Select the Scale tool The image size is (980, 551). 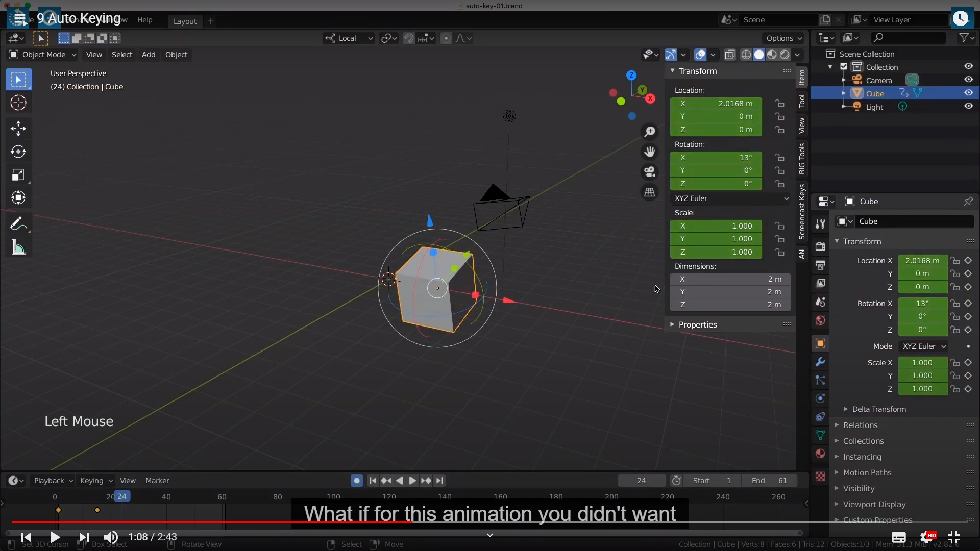coord(18,175)
